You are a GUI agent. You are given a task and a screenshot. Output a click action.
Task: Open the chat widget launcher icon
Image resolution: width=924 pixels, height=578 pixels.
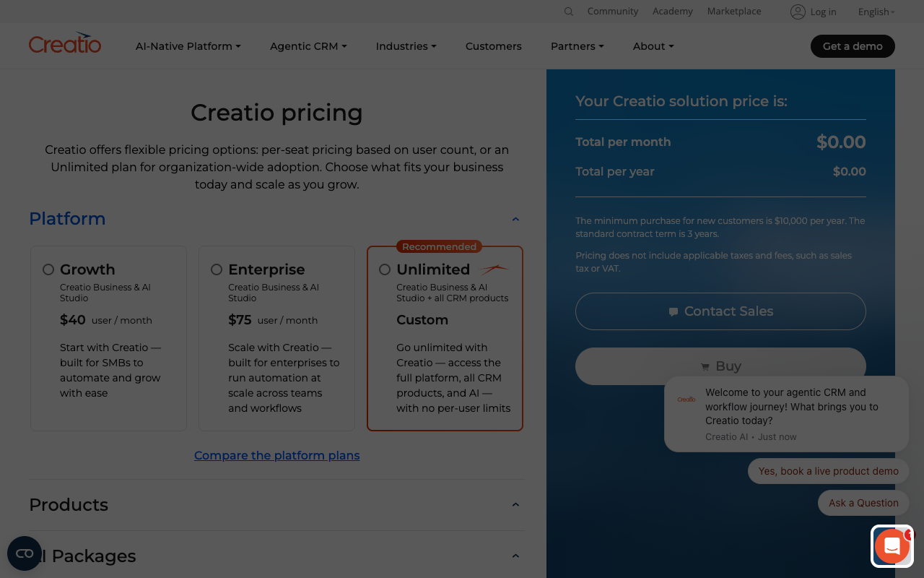coord(892,546)
